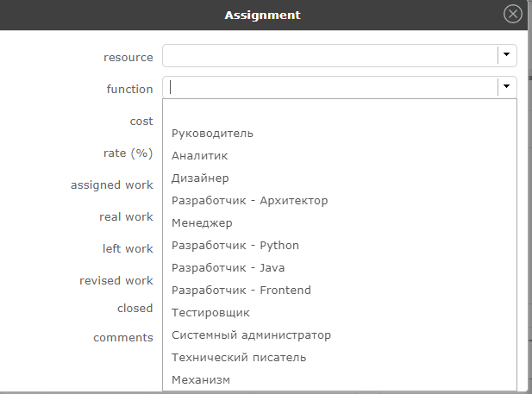Select Разработчик - Архитектор option

click(250, 201)
